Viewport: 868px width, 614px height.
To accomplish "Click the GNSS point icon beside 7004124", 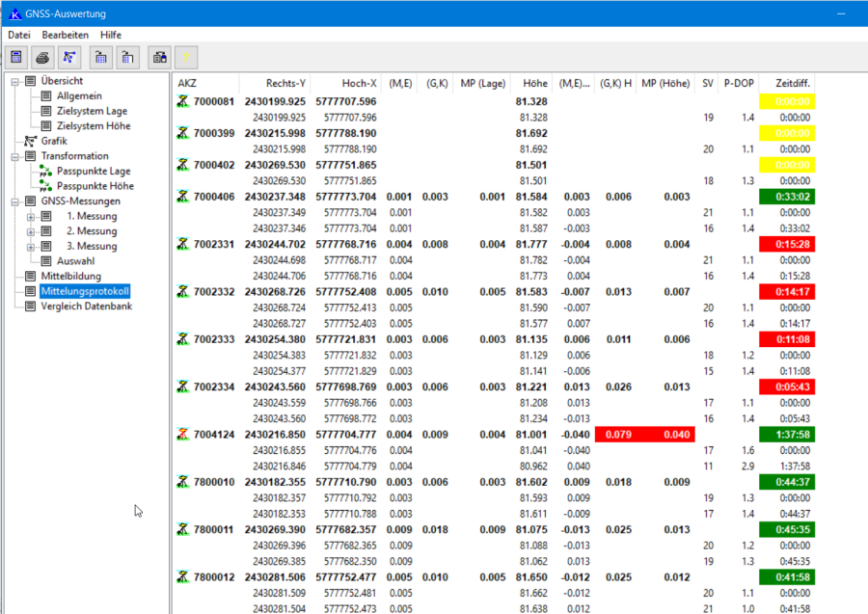I will click(182, 435).
